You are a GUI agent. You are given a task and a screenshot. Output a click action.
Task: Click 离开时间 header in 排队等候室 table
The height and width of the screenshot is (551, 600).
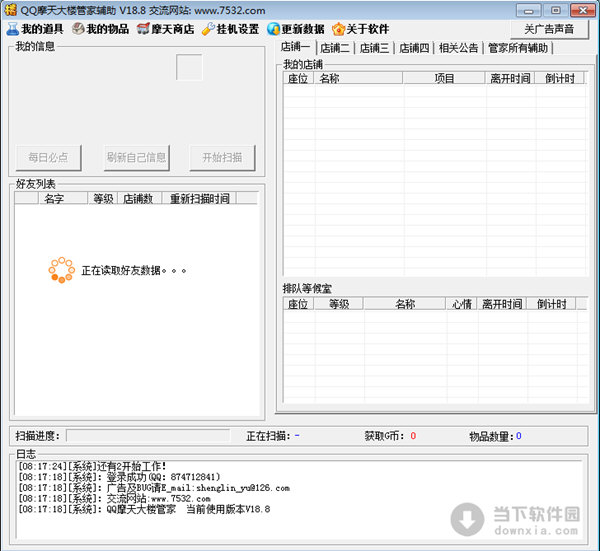click(502, 304)
